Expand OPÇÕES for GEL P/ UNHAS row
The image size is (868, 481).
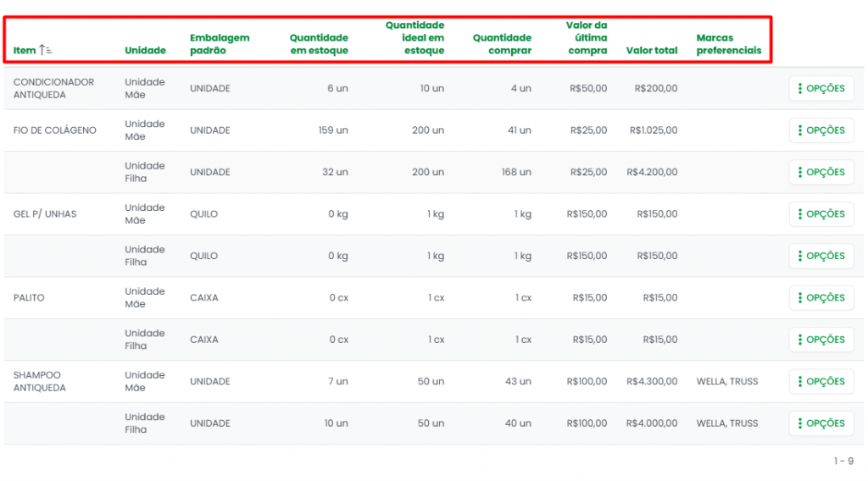point(821,214)
